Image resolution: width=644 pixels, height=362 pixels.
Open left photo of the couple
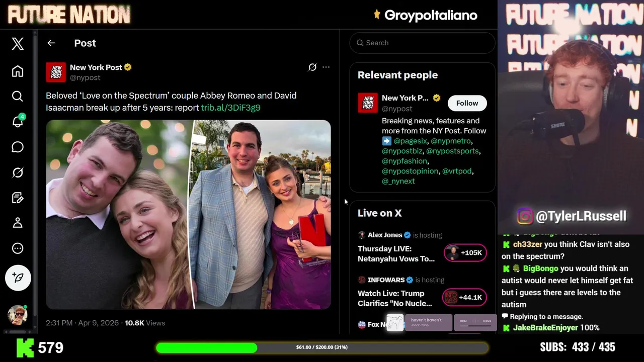click(119, 214)
